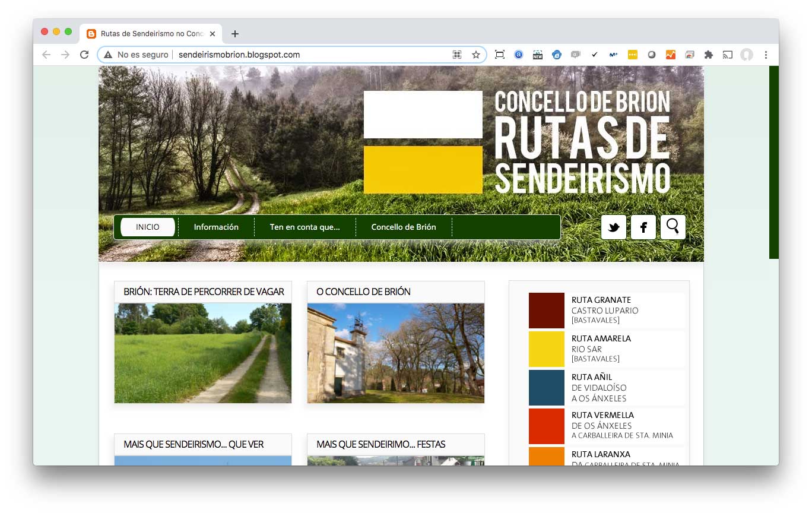
Task: Open the Chrome three-dot menu
Action: click(766, 55)
